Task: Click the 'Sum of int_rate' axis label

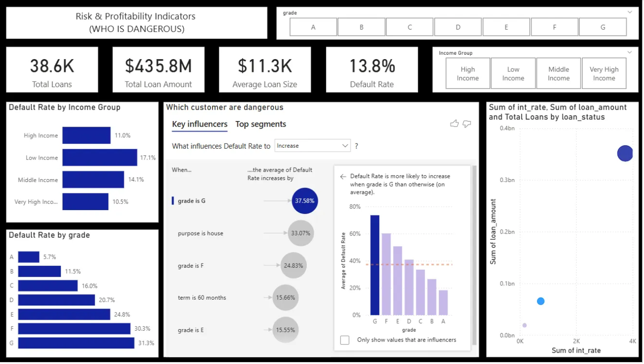Action: (576, 351)
